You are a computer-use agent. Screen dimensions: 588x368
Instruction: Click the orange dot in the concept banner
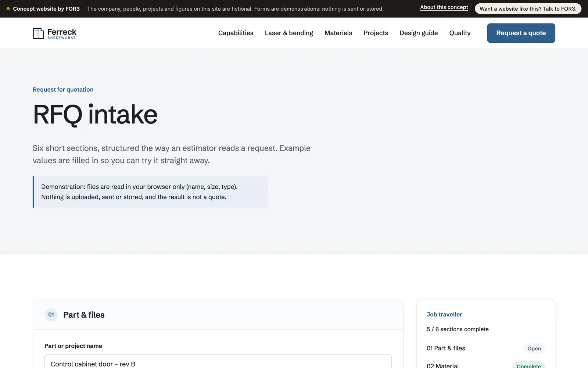8,8
